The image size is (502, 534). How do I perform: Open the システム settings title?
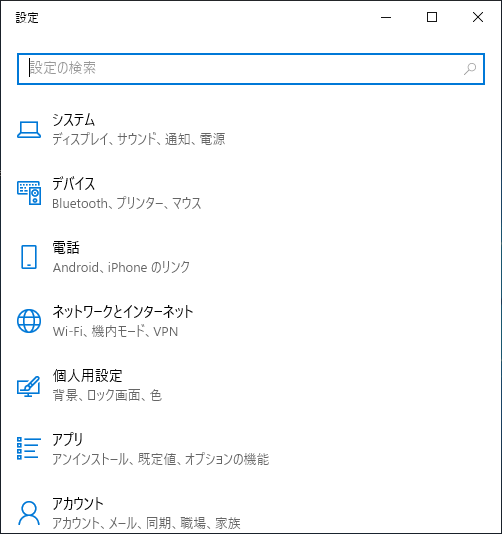click(74, 120)
